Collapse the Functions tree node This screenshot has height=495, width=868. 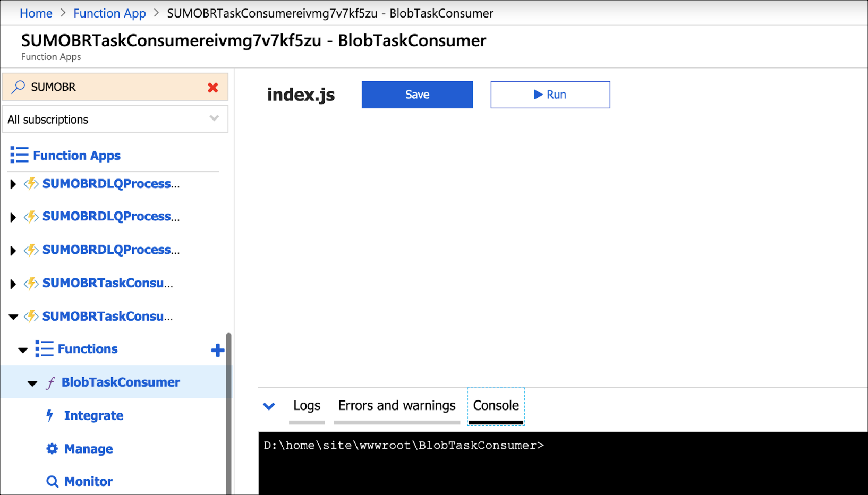click(x=23, y=350)
